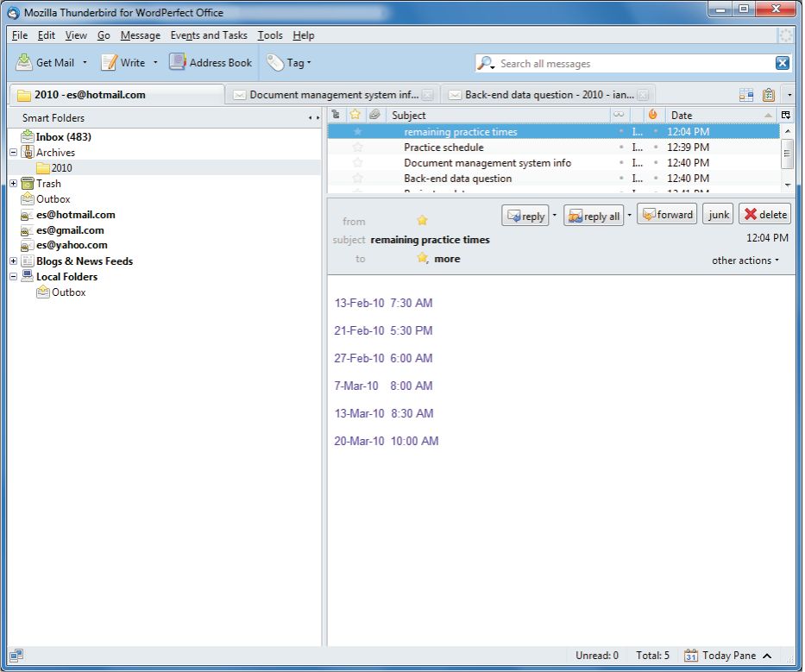Open the Events and Tasks menu
Screen dimensions: 805x672
(209, 35)
